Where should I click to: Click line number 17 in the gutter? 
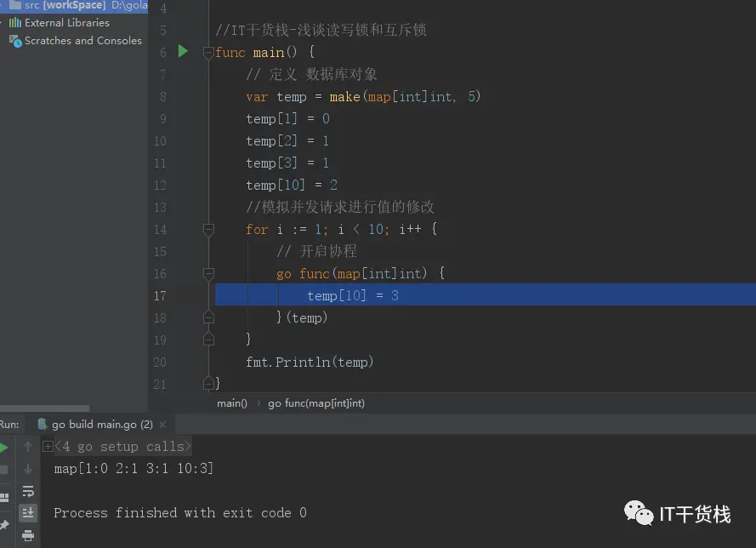click(x=160, y=295)
